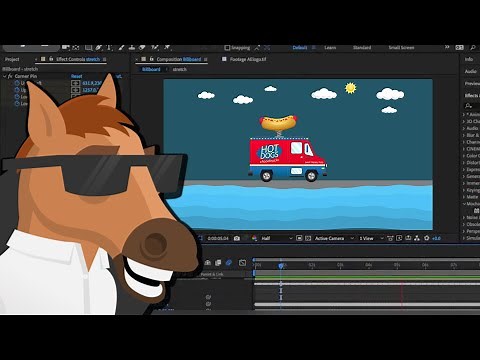Open the timeline graph editor icon

pyautogui.click(x=243, y=263)
